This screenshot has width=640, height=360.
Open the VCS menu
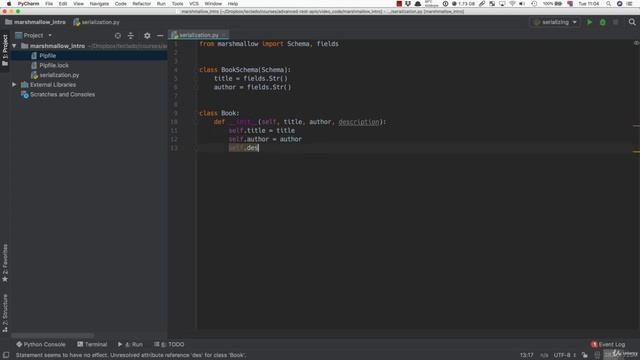coord(194,4)
